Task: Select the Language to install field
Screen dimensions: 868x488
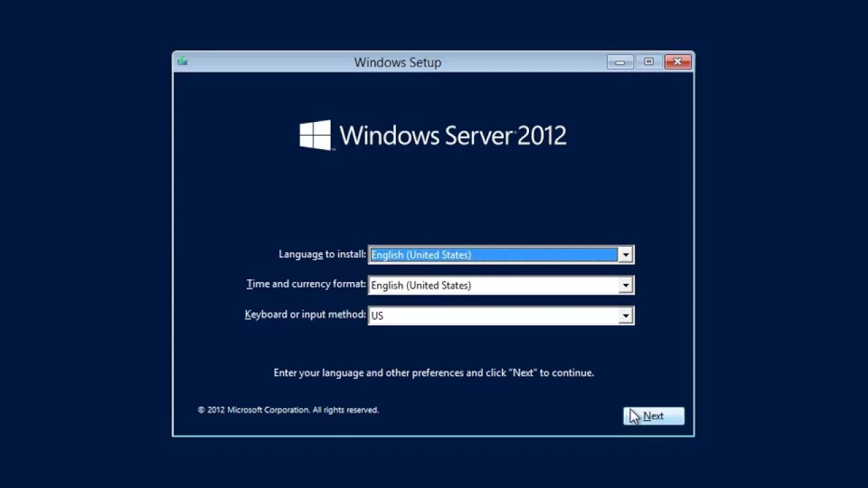Action: [501, 255]
